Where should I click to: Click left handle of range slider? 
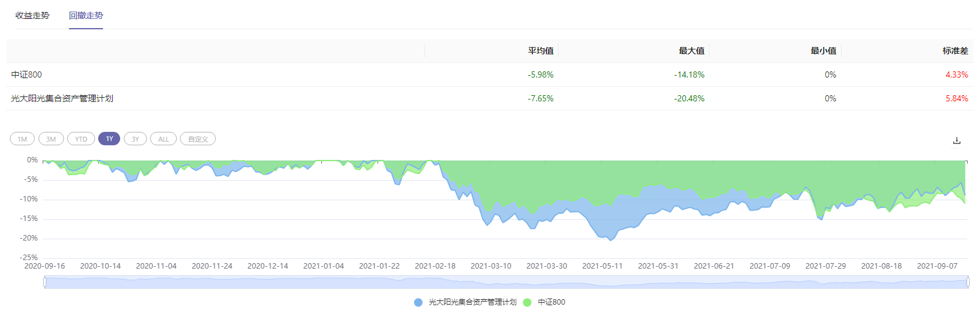pos(45,282)
